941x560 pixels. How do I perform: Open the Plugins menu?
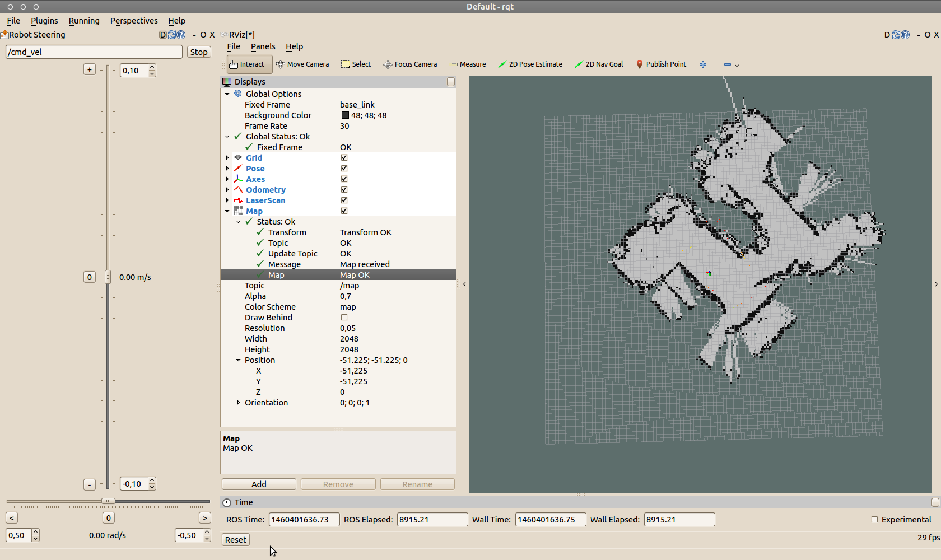44,21
